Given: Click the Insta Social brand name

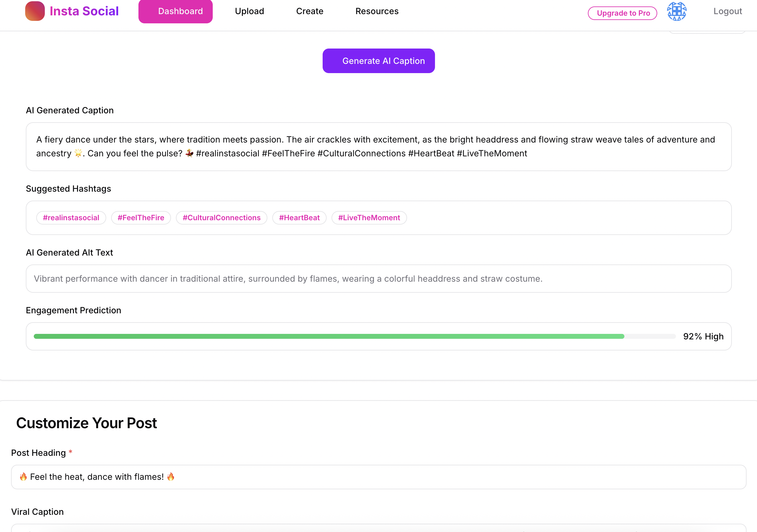Looking at the screenshot, I should pos(84,11).
